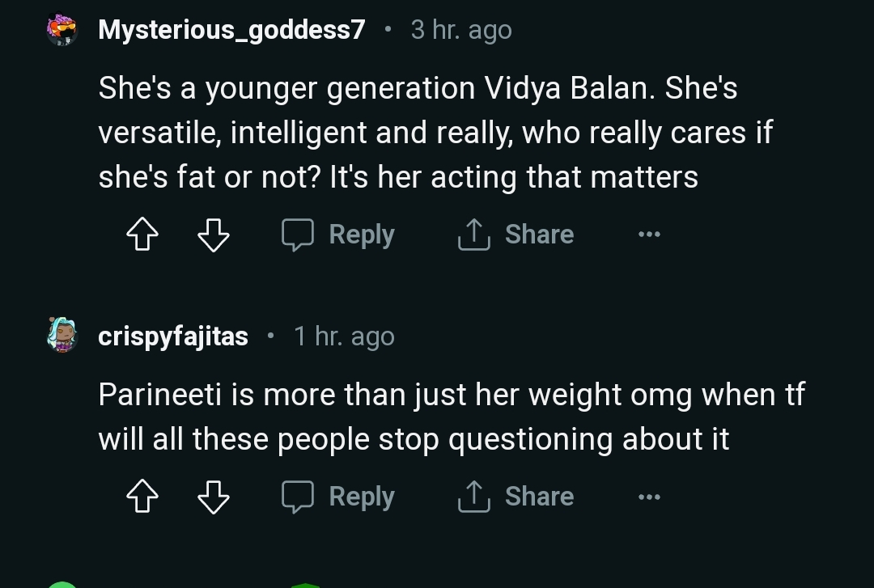
Task: Share Mysterious_goddess7's comment
Action: (x=515, y=235)
